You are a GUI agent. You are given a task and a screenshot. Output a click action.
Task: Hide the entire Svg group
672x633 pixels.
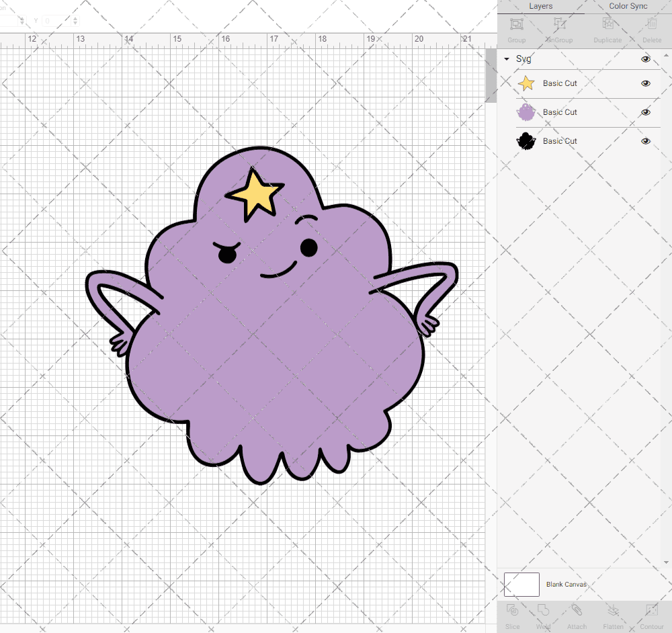click(645, 59)
